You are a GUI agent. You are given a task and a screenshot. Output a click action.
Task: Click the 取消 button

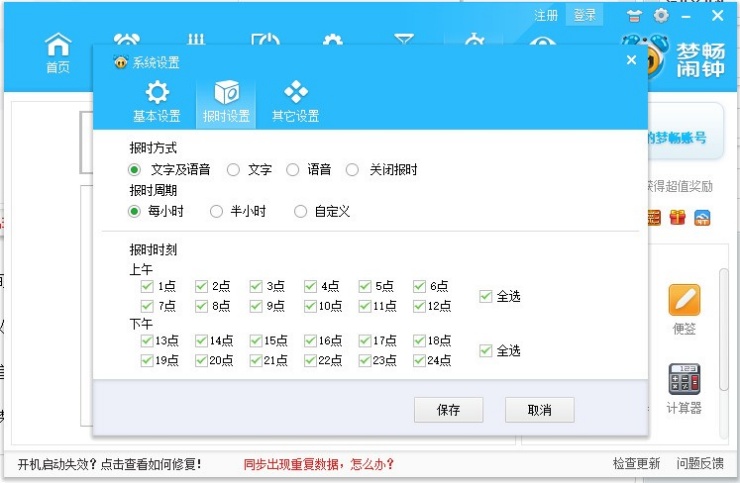[x=539, y=410]
